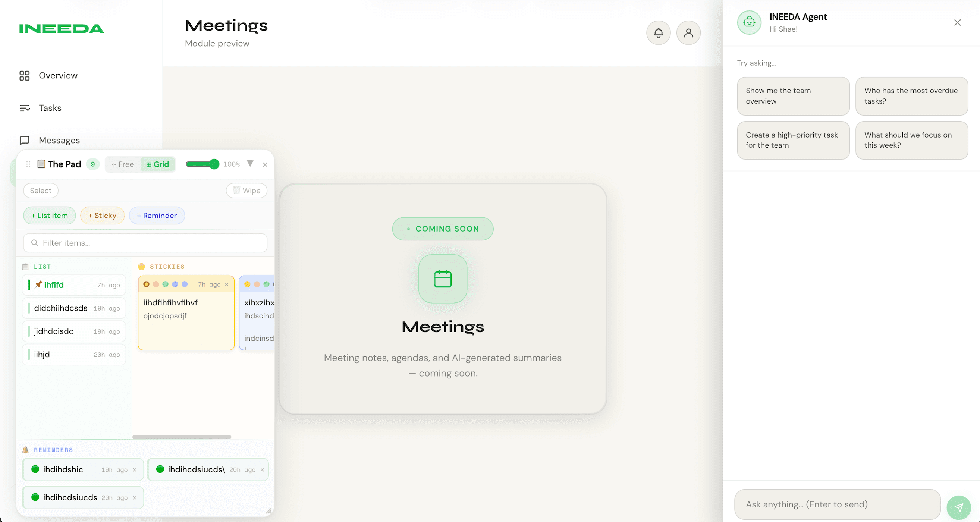The height and width of the screenshot is (522, 980).
Task: Go to Tasks in sidebar
Action: [50, 108]
